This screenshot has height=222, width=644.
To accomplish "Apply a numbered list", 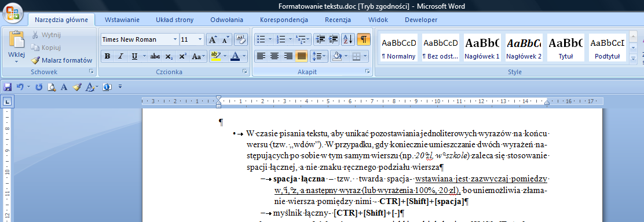I will 281,39.
